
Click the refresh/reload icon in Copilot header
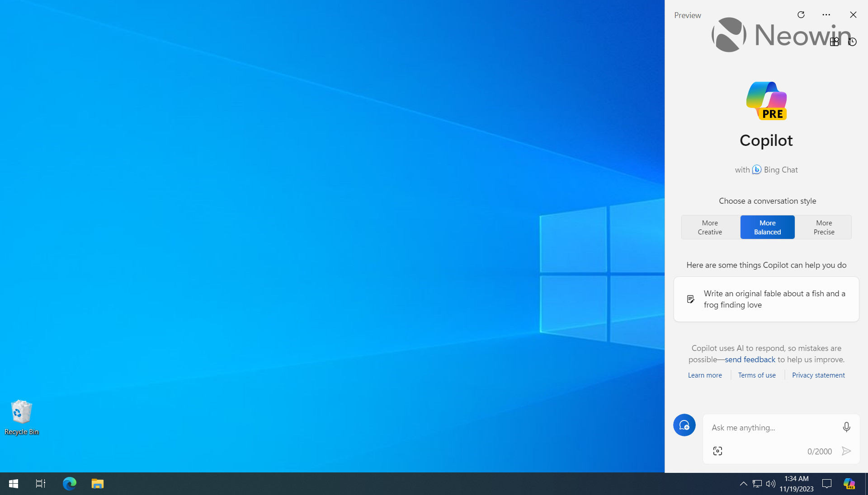pos(801,14)
